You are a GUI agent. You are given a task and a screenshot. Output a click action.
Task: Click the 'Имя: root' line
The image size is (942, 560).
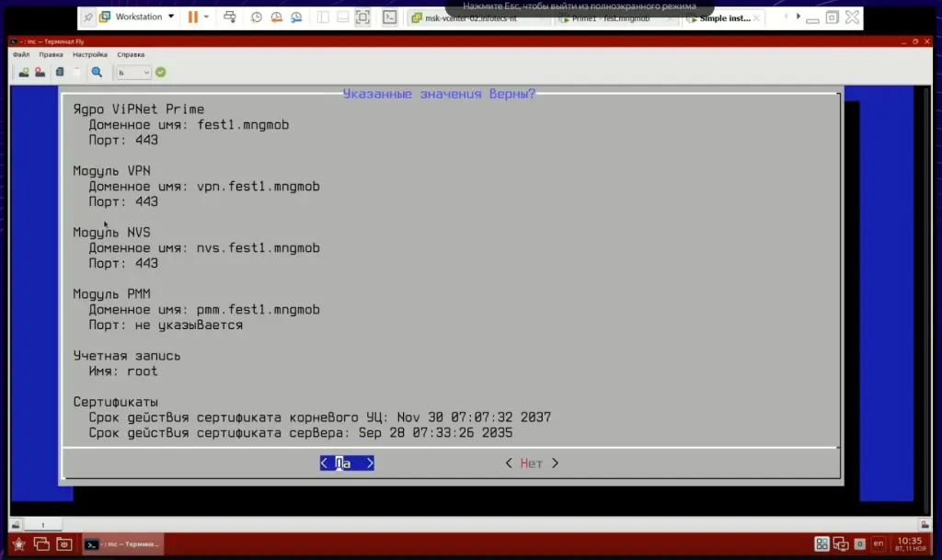[123, 371]
